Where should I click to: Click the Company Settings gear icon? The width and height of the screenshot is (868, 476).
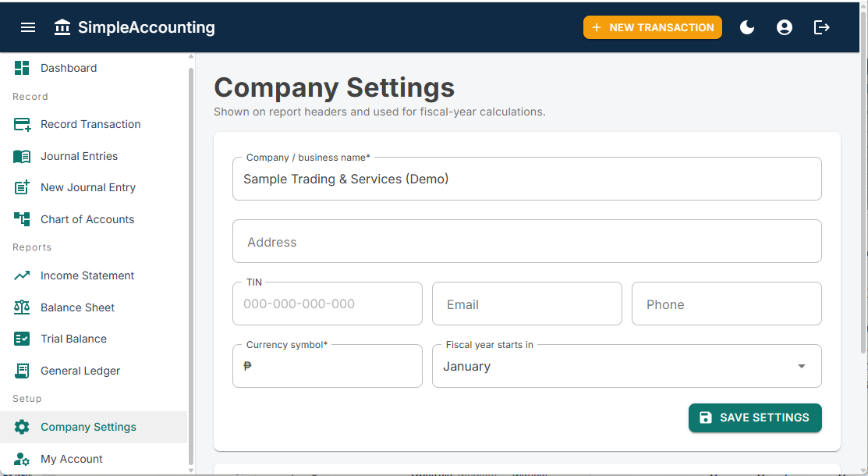[22, 427]
